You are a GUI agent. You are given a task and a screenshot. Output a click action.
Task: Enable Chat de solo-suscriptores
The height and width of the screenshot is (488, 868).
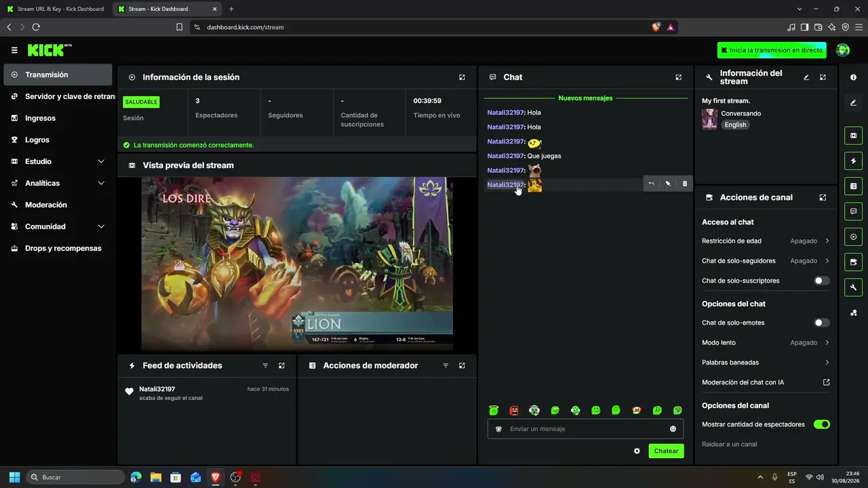821,281
